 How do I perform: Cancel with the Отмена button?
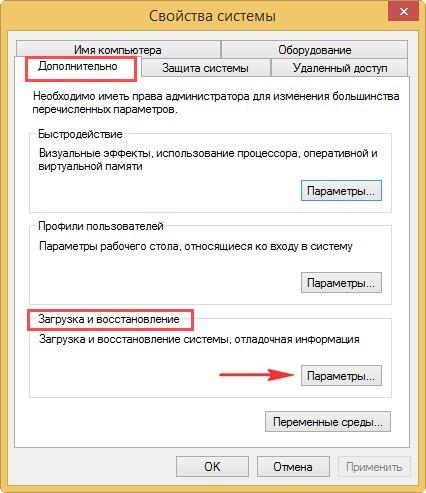point(293,467)
